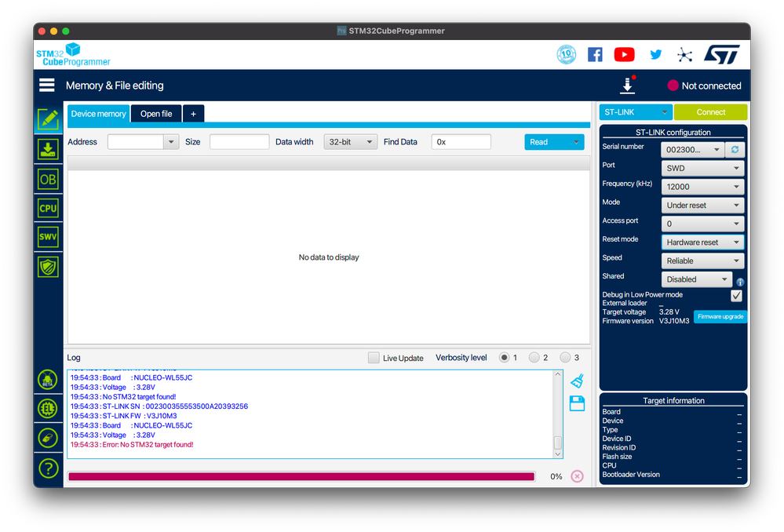Open the Frequency 12000 dropdown
The width and height of the screenshot is (784, 532).
click(x=702, y=187)
